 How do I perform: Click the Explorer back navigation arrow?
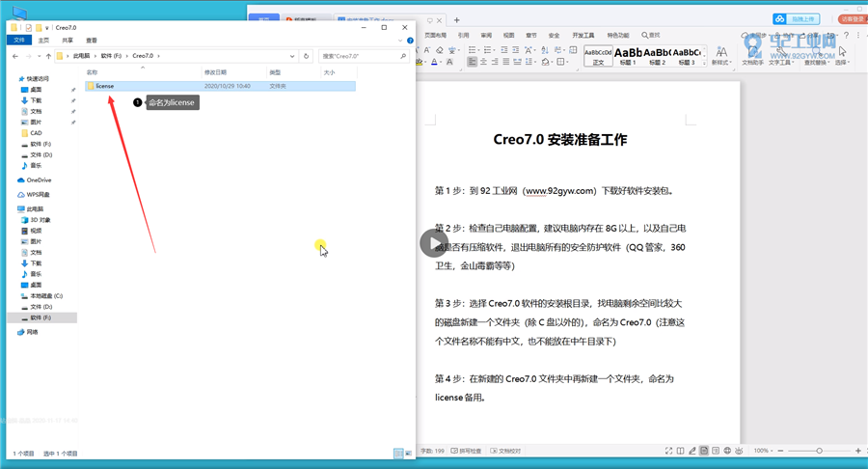pyautogui.click(x=15, y=56)
